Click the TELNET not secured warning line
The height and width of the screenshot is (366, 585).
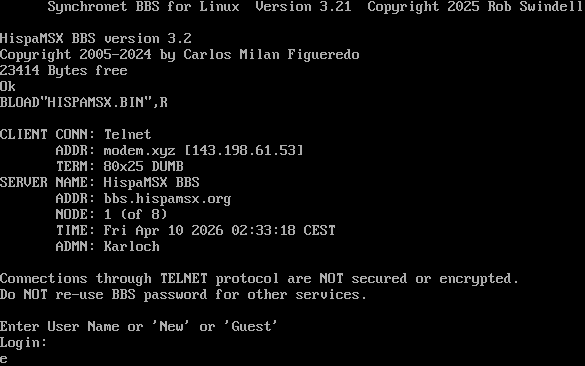pos(259,279)
